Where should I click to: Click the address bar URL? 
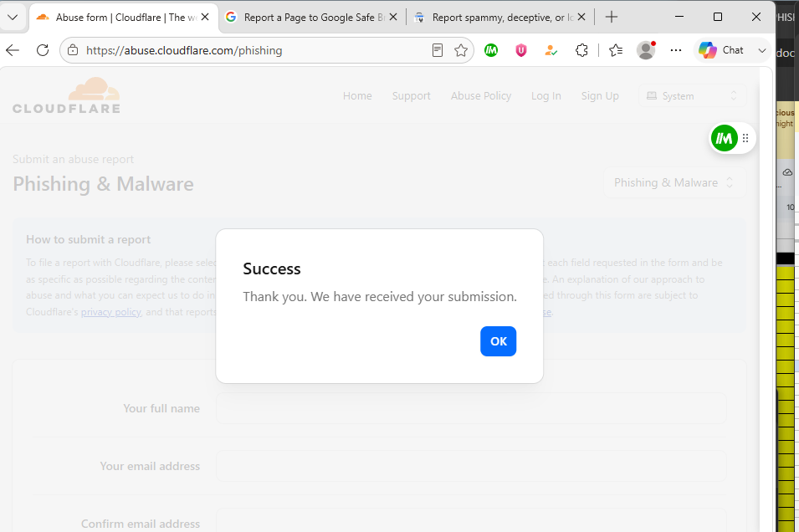(x=184, y=50)
